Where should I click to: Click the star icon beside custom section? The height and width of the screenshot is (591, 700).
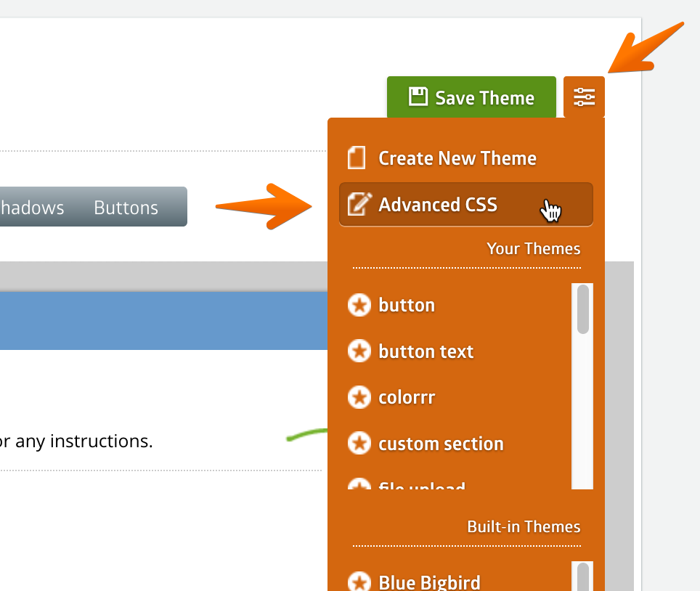tap(359, 443)
